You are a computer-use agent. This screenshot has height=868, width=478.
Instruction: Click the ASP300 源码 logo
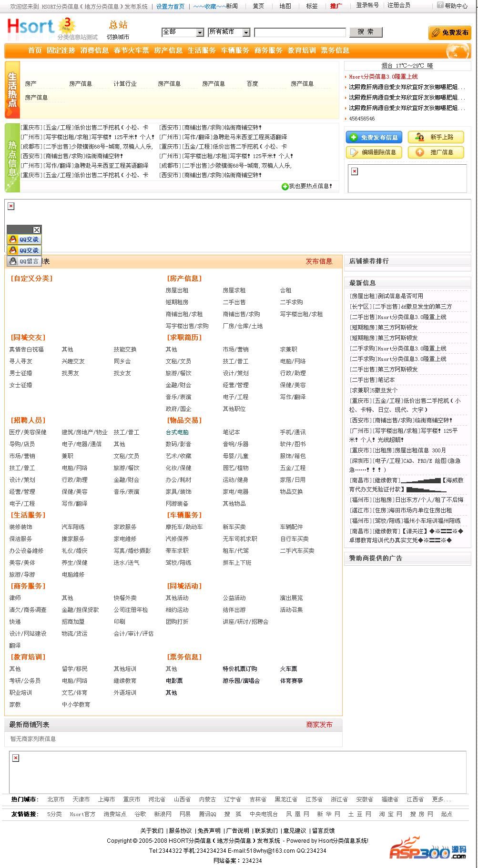(x=428, y=848)
